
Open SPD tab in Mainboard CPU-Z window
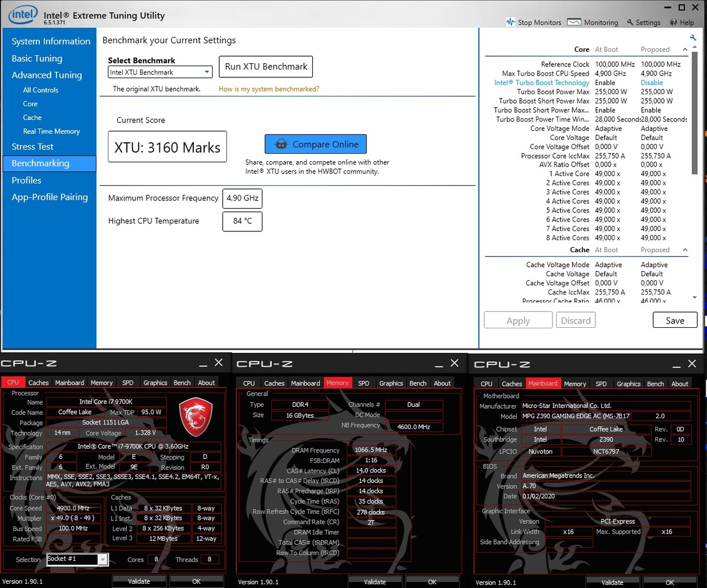pyautogui.click(x=601, y=384)
